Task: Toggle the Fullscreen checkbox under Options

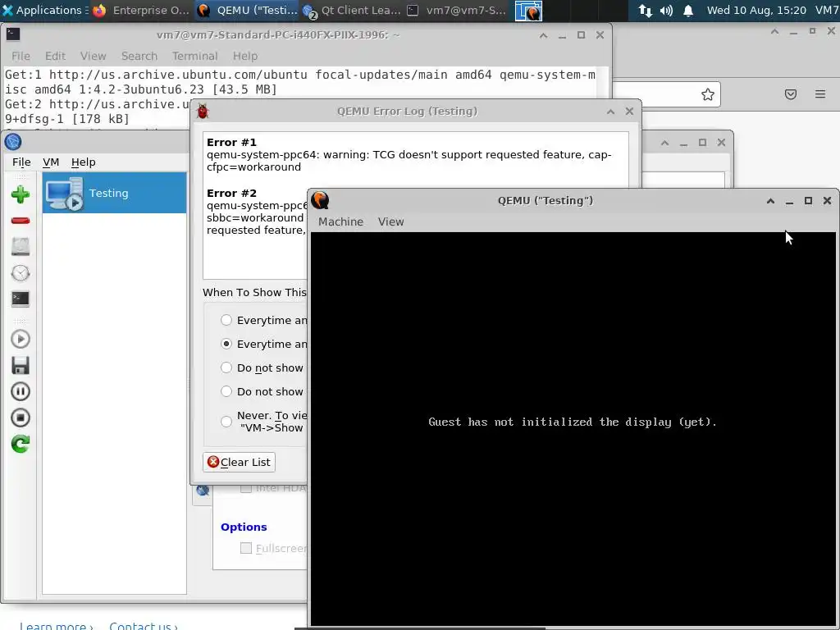Action: pyautogui.click(x=246, y=548)
